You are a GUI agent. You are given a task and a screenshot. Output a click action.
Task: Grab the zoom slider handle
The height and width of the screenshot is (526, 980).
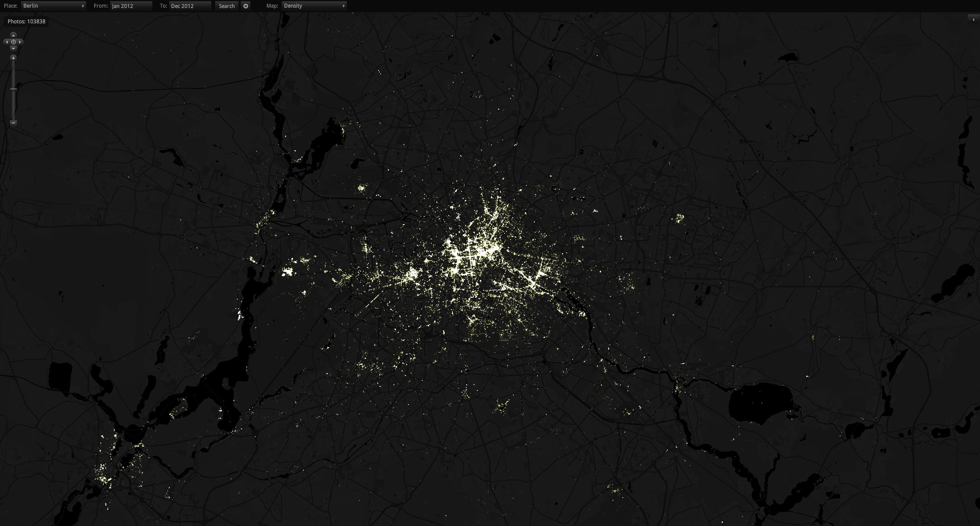tap(13, 89)
